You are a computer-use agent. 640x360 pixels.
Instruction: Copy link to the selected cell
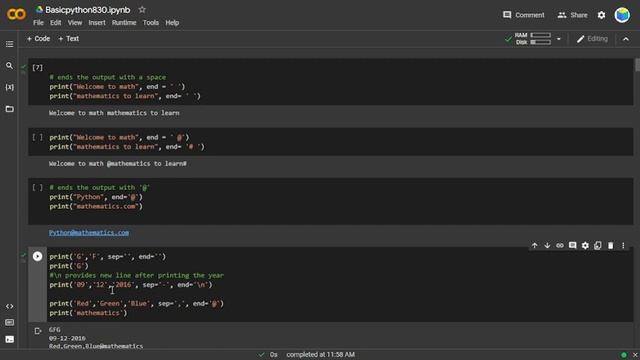[560, 245]
